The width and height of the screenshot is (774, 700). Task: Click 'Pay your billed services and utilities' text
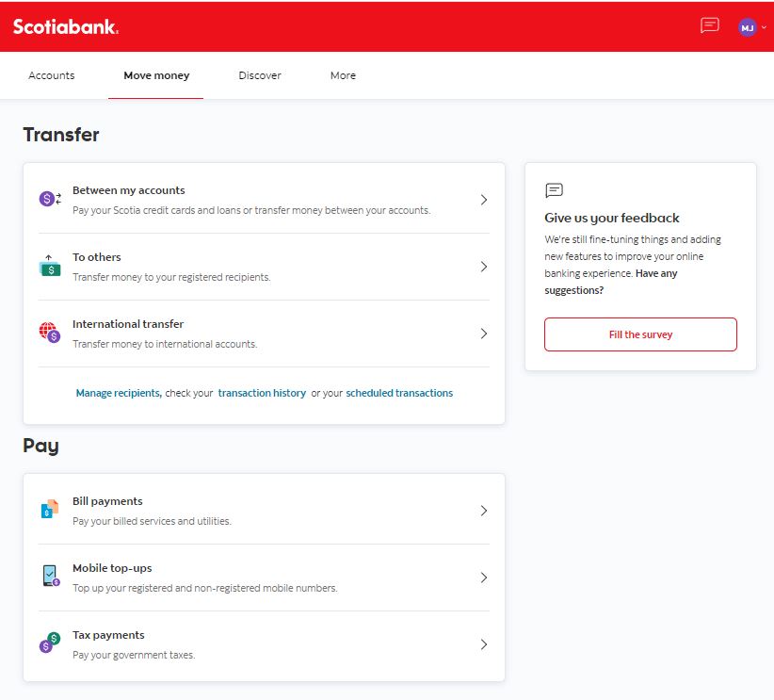pyautogui.click(x=152, y=521)
